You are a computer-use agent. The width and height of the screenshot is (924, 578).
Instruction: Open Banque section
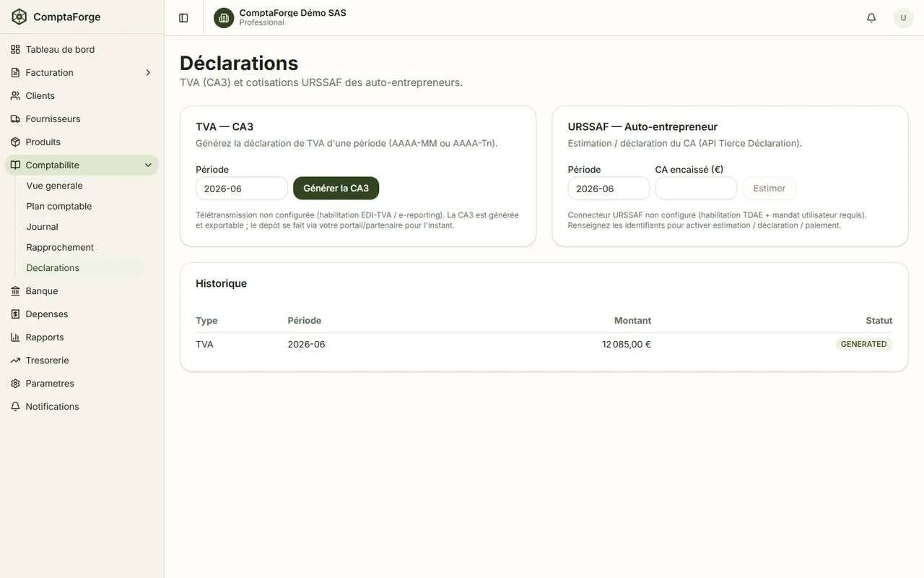click(x=82, y=290)
